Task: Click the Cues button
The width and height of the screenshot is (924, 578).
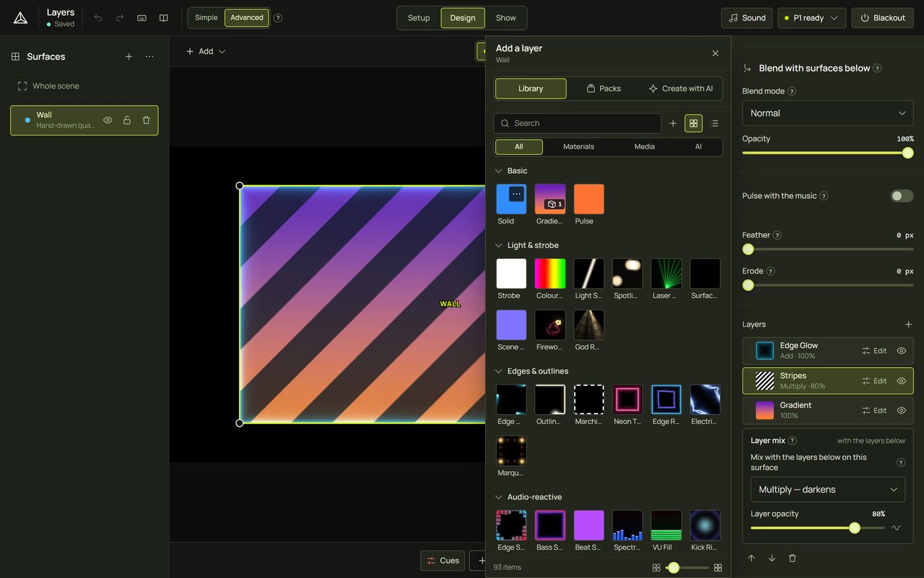Action: coord(443,561)
